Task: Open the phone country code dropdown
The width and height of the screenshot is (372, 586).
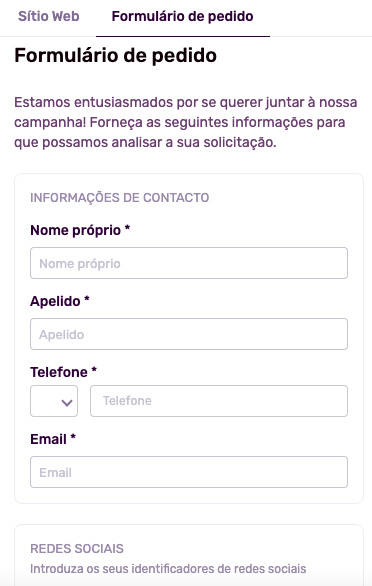Action: click(54, 401)
